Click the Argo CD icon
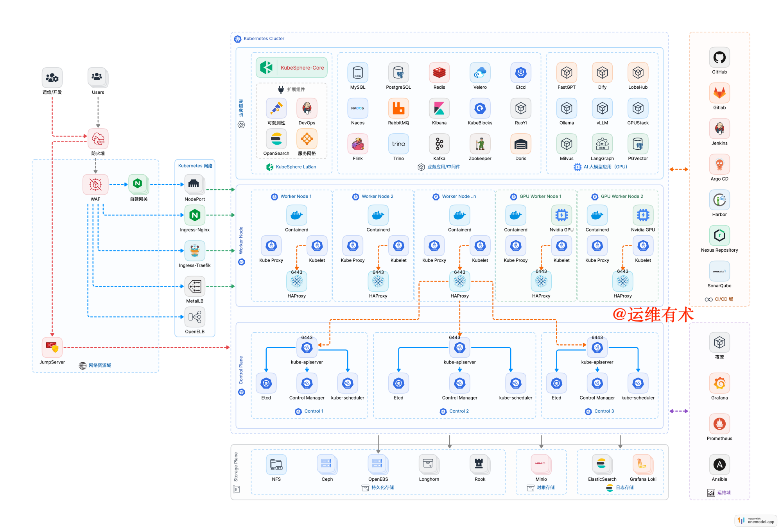The height and width of the screenshot is (532, 782). [719, 164]
